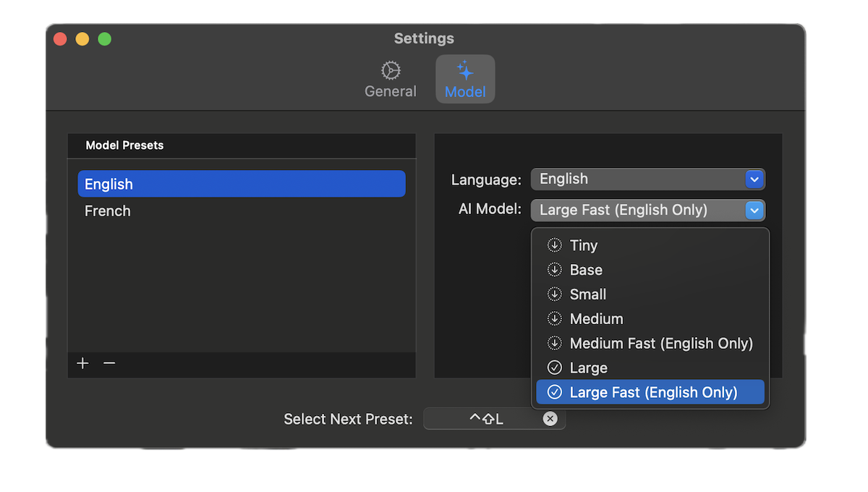The height and width of the screenshot is (492, 868).
Task: Select the French model preset
Action: tap(242, 211)
